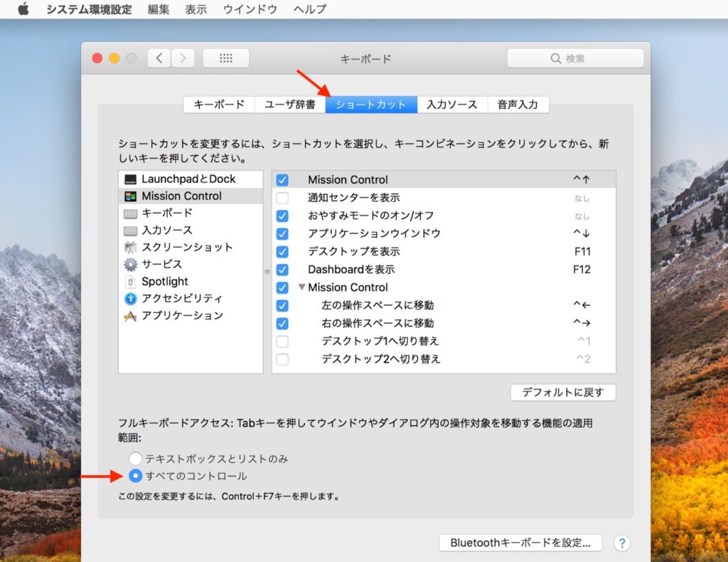Click the デフォルトに戻す button
Screen dimensions: 728x562
(x=562, y=393)
